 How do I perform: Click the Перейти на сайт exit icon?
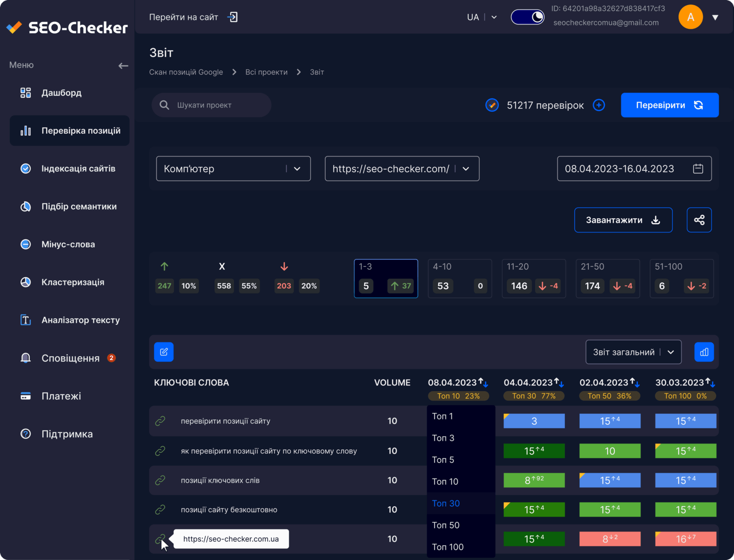coord(232,17)
